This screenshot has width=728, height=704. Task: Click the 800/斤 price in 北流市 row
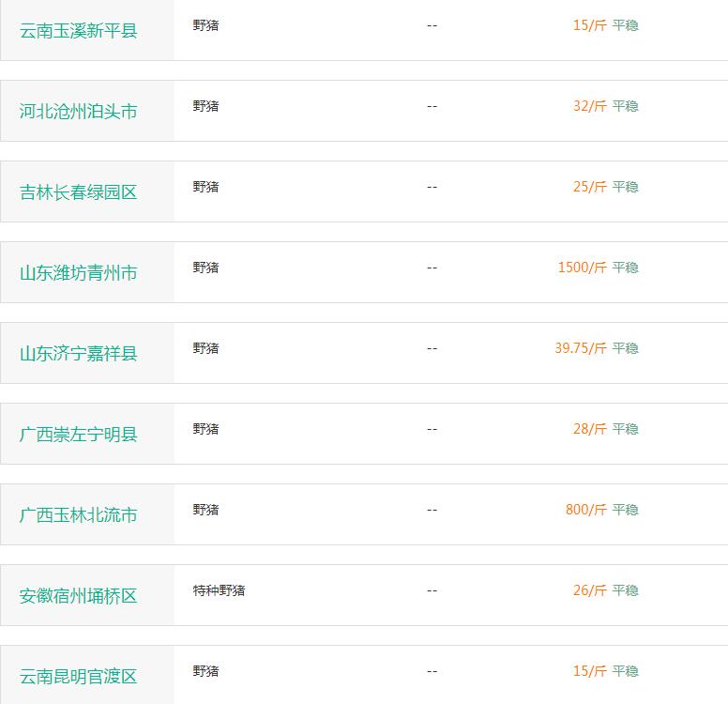point(586,510)
